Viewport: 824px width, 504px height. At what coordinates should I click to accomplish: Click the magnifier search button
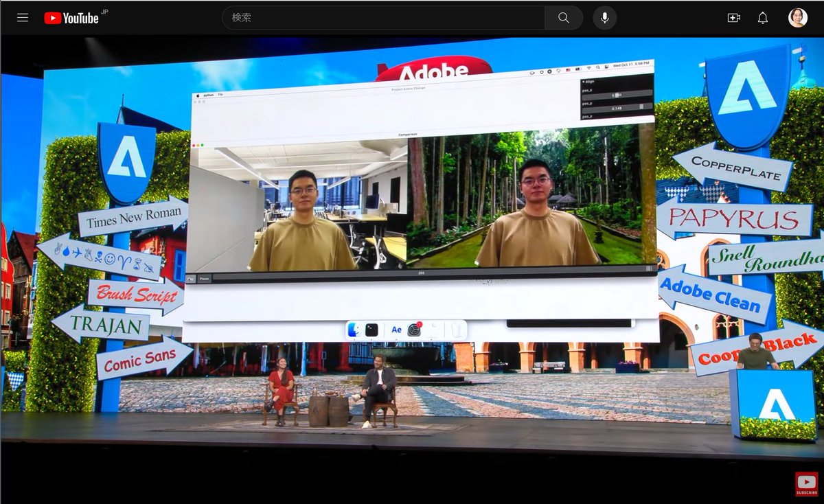(x=564, y=18)
